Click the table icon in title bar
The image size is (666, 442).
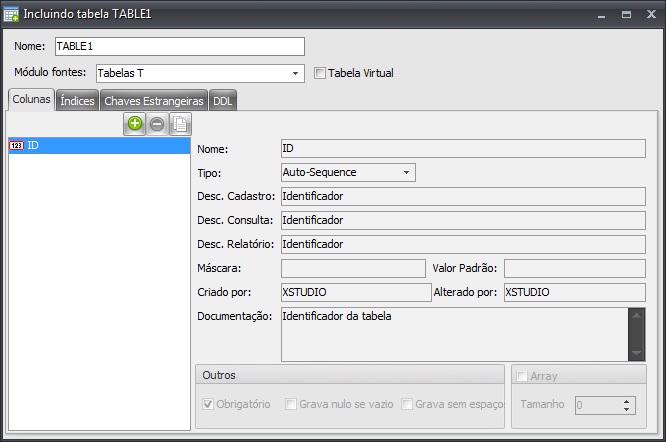11,15
